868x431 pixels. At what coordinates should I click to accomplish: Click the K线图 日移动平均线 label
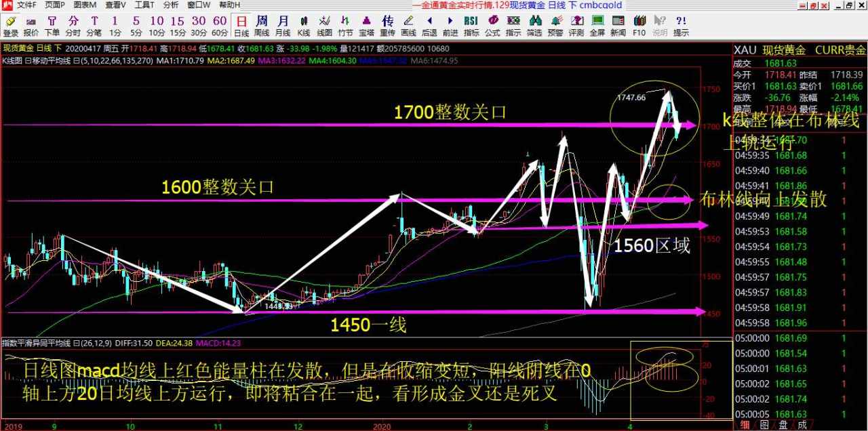[x=35, y=61]
